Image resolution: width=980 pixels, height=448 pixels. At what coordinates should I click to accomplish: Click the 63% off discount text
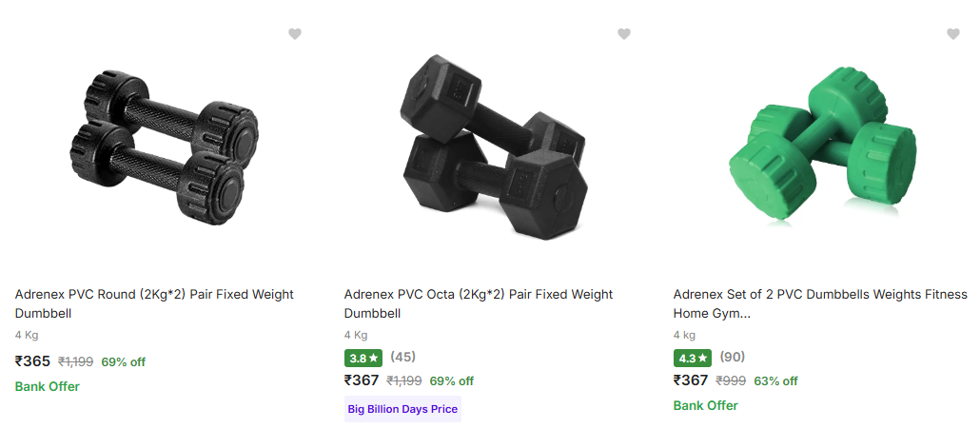pyautogui.click(x=775, y=380)
